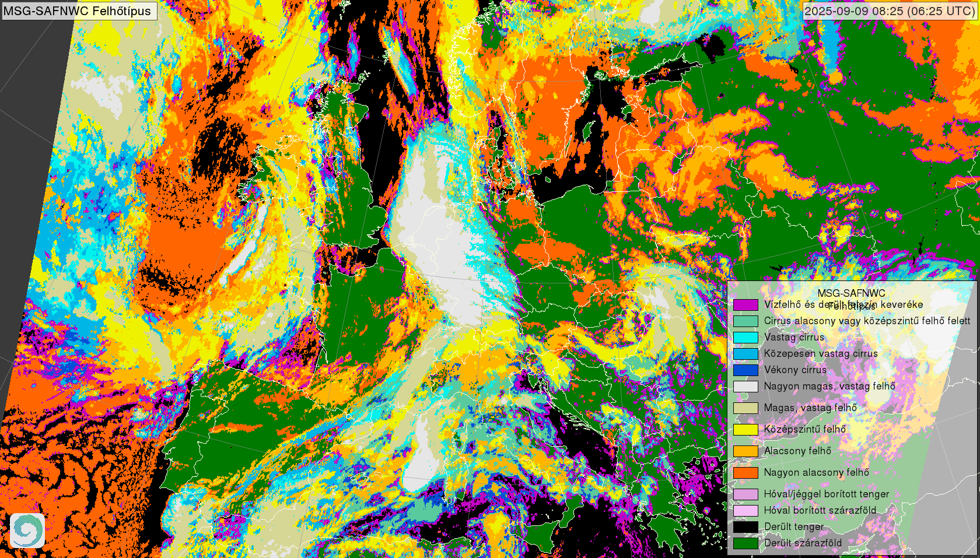Screen dimensions: 980x558
Task: Click the 'Vastag cirrus' legend text
Action: pyautogui.click(x=794, y=337)
